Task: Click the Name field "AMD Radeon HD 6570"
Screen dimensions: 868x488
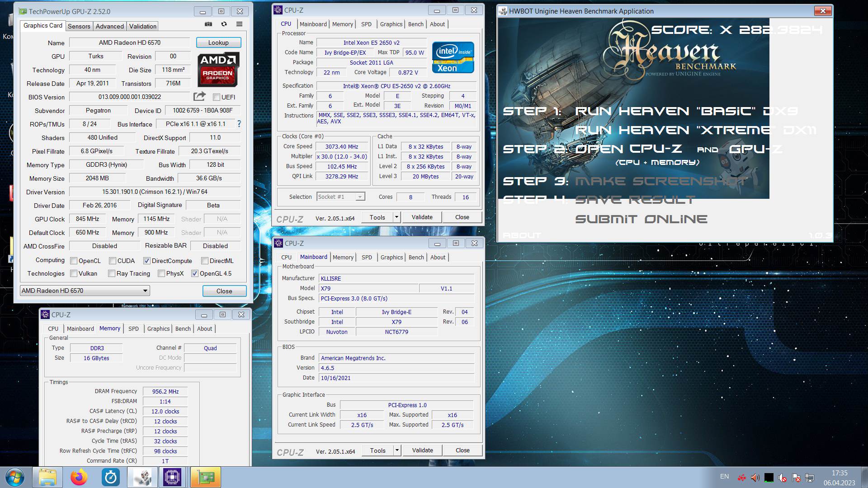Action: point(130,42)
